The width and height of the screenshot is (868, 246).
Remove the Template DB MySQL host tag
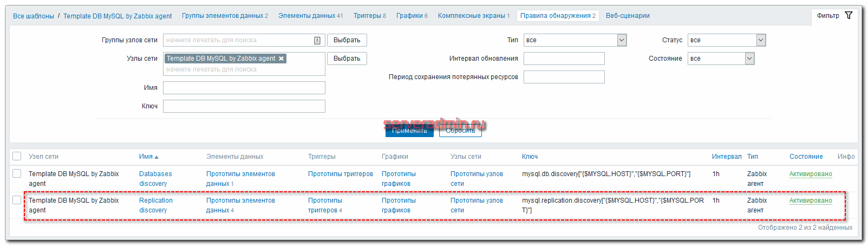click(282, 59)
